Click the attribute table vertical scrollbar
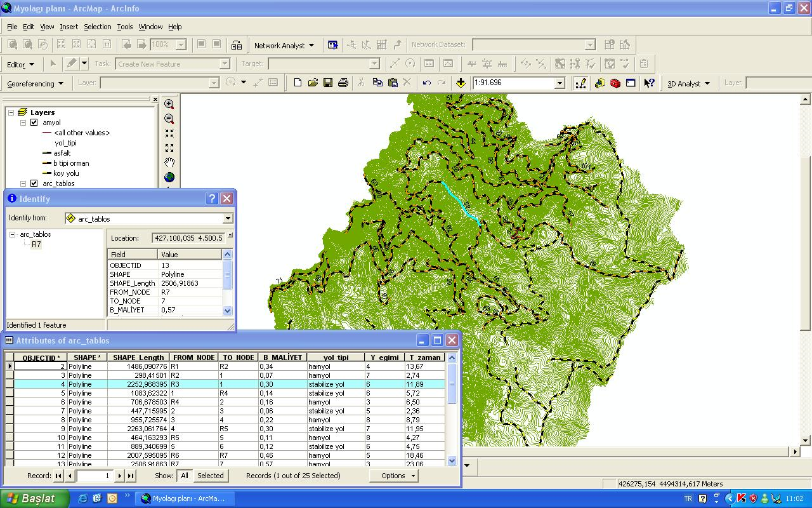 click(x=452, y=410)
